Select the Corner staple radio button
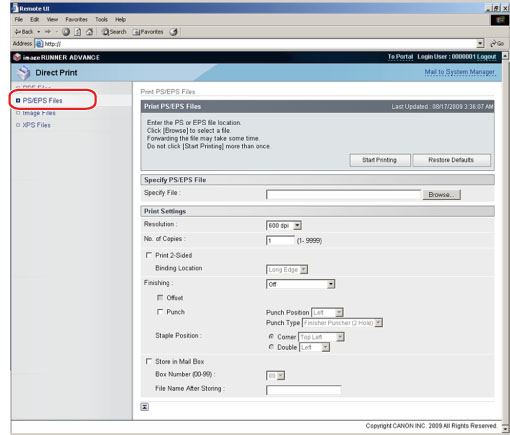This screenshot has width=510, height=435. [271, 337]
